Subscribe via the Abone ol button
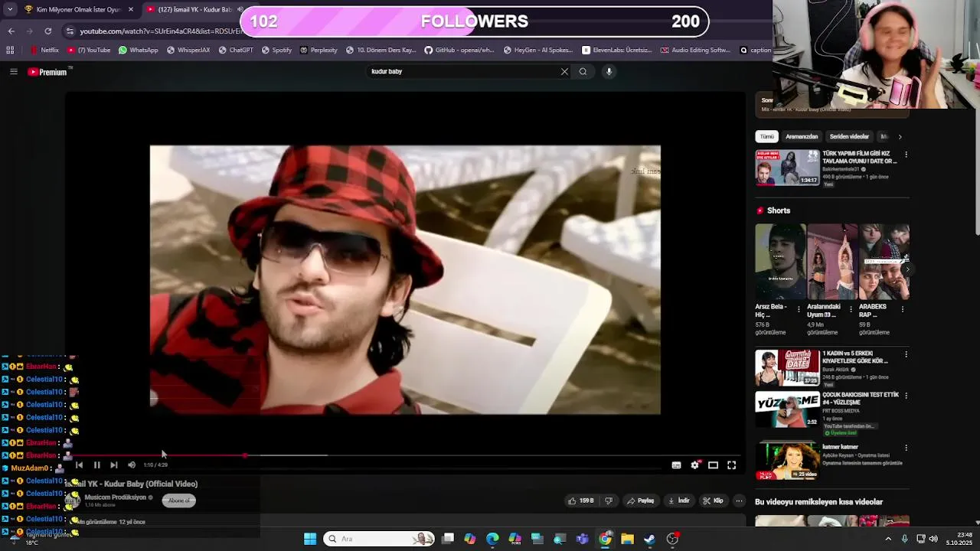Image resolution: width=980 pixels, height=551 pixels. pyautogui.click(x=178, y=500)
